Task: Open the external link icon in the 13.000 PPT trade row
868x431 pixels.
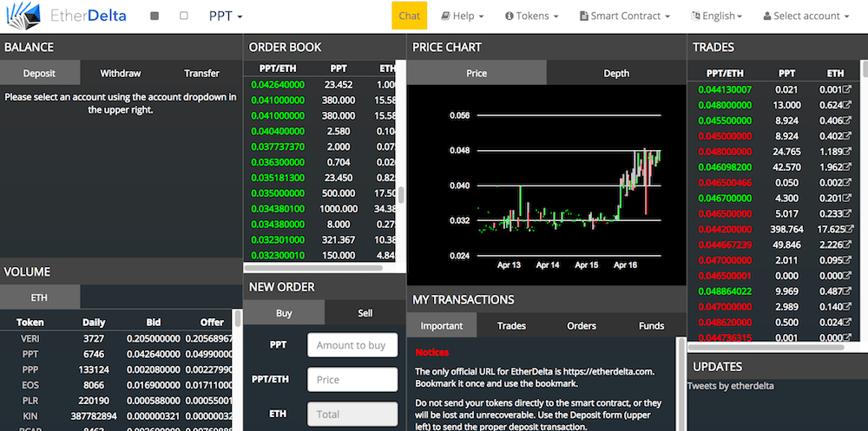Action: (x=845, y=105)
